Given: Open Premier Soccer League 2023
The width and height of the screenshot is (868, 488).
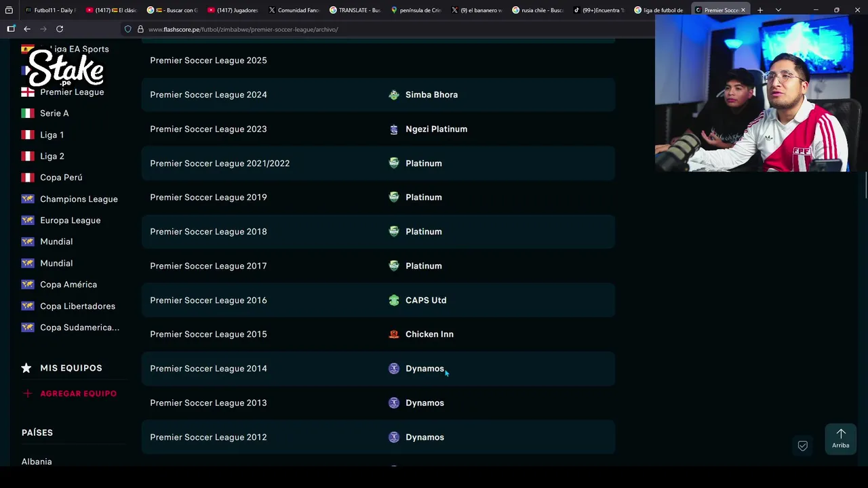Looking at the screenshot, I should [x=208, y=129].
